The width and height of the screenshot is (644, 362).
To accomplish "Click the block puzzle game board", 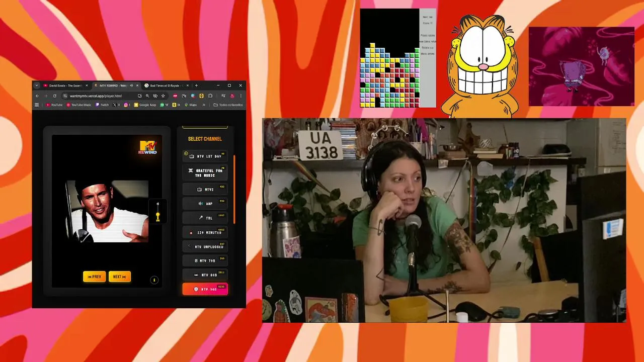I will point(389,58).
